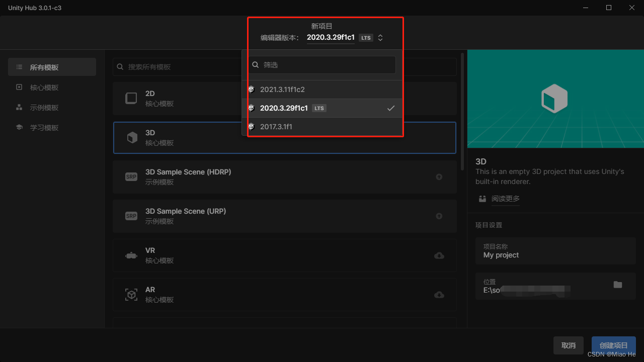Open the All Templates category
The image size is (644, 362).
point(52,67)
